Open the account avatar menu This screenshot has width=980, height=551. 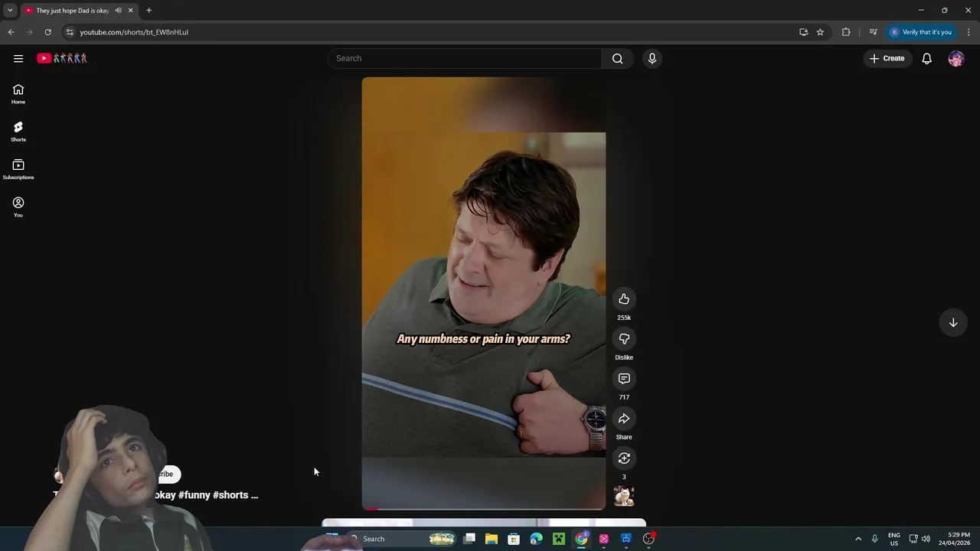955,58
